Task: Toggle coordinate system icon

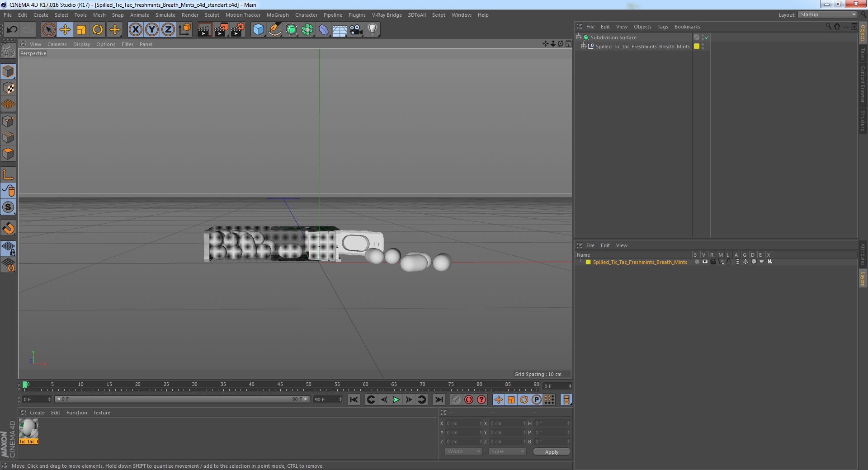Action: (185, 30)
